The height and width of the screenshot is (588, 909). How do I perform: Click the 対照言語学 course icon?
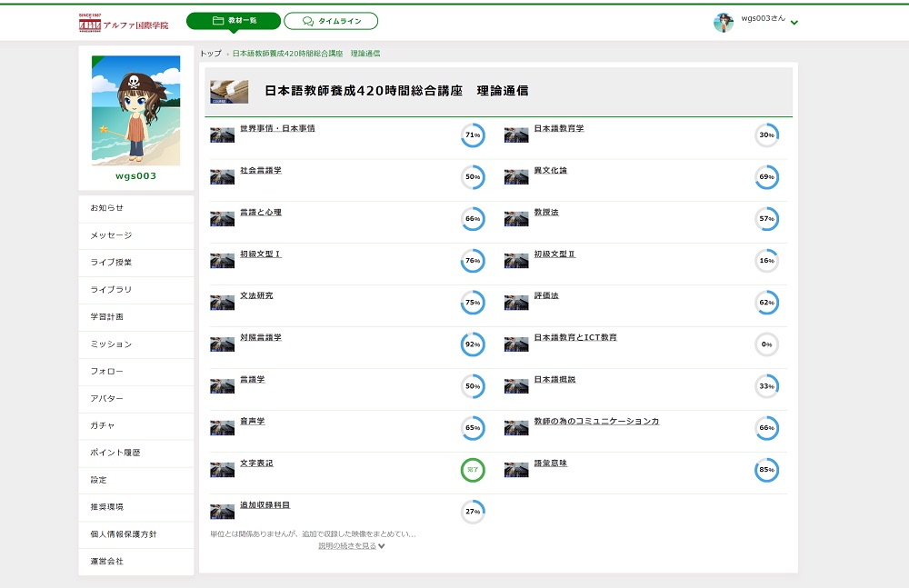[x=222, y=344]
